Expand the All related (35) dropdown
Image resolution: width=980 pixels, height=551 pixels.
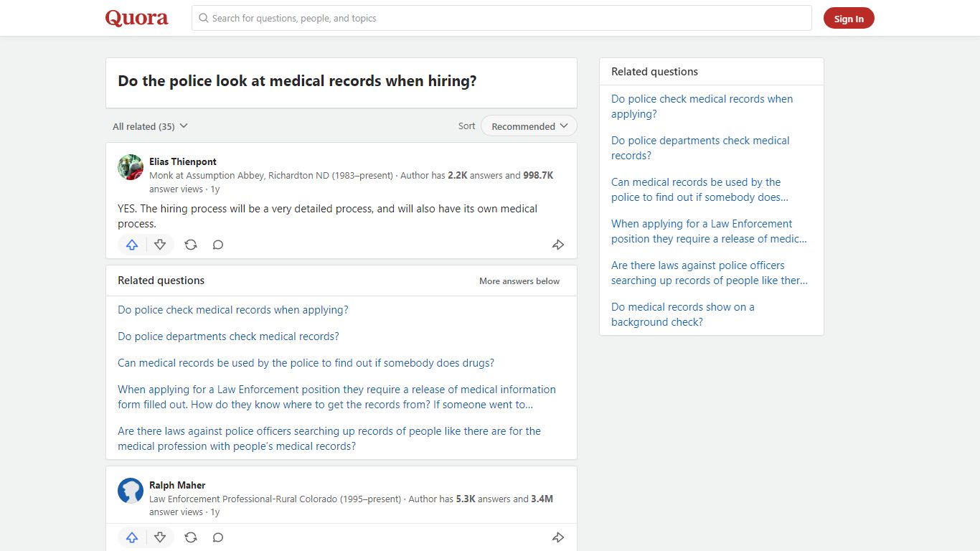150,126
